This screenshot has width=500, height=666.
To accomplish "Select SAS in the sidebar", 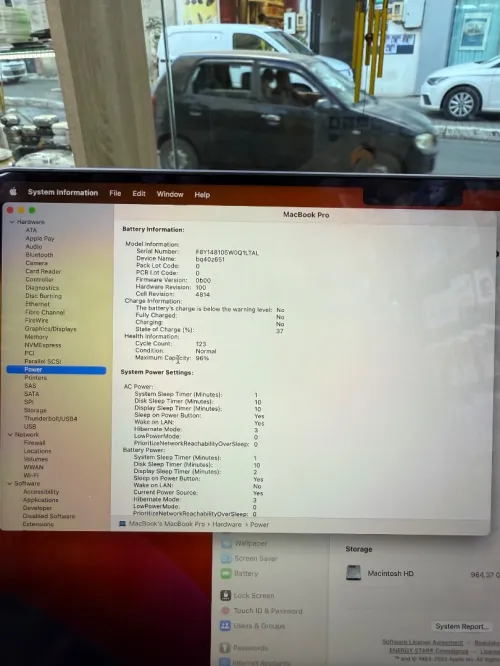I will (30, 386).
